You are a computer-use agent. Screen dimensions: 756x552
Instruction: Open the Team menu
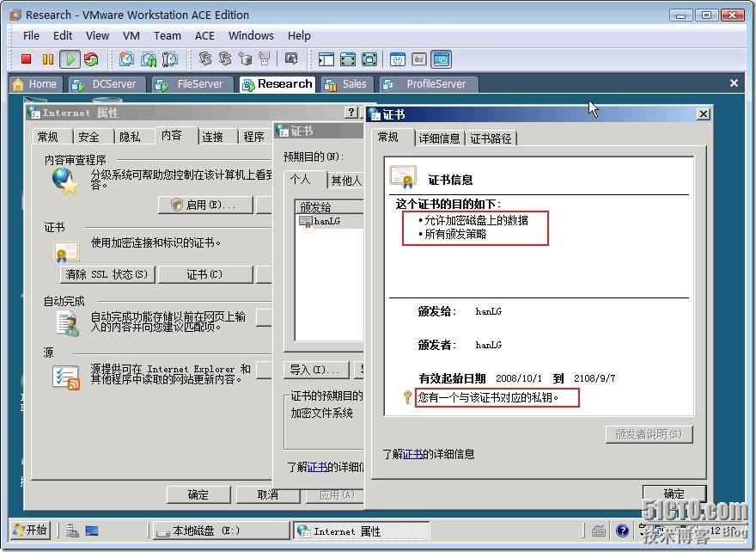(x=168, y=36)
